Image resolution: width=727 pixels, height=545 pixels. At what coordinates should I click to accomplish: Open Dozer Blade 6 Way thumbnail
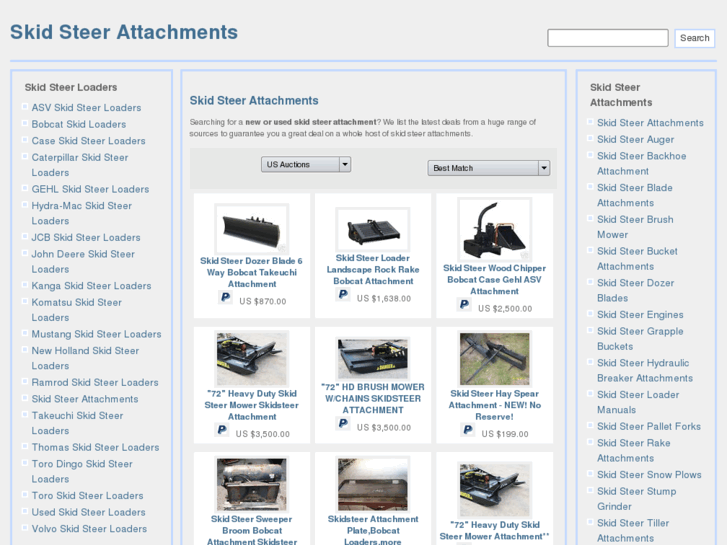[252, 228]
